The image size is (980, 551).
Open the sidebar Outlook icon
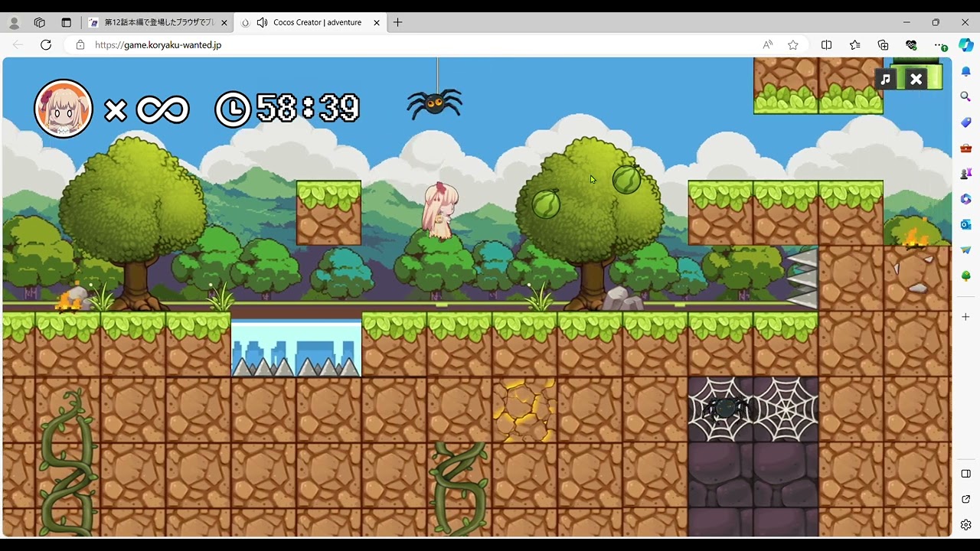point(966,224)
